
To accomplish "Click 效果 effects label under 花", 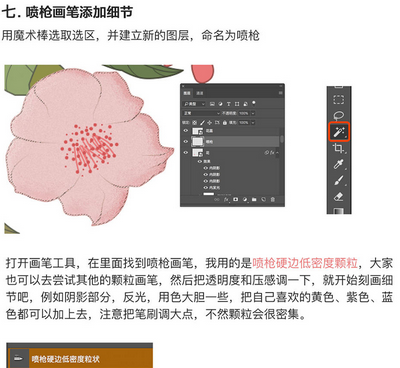I will (207, 161).
